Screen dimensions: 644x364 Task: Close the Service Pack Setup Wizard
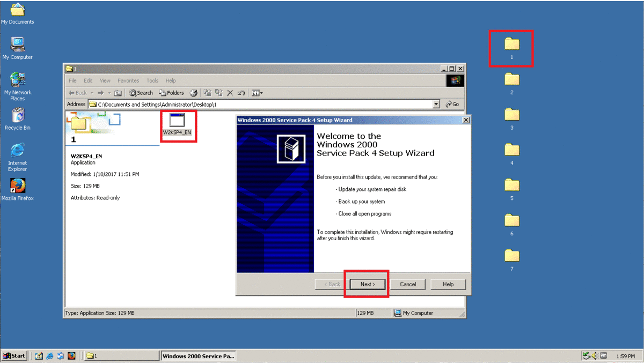[x=465, y=120]
